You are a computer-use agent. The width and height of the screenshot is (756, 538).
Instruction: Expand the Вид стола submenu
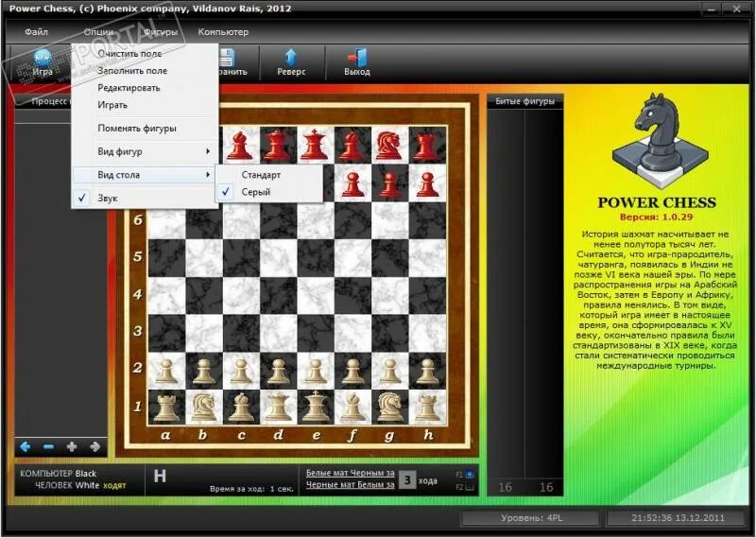click(145, 175)
